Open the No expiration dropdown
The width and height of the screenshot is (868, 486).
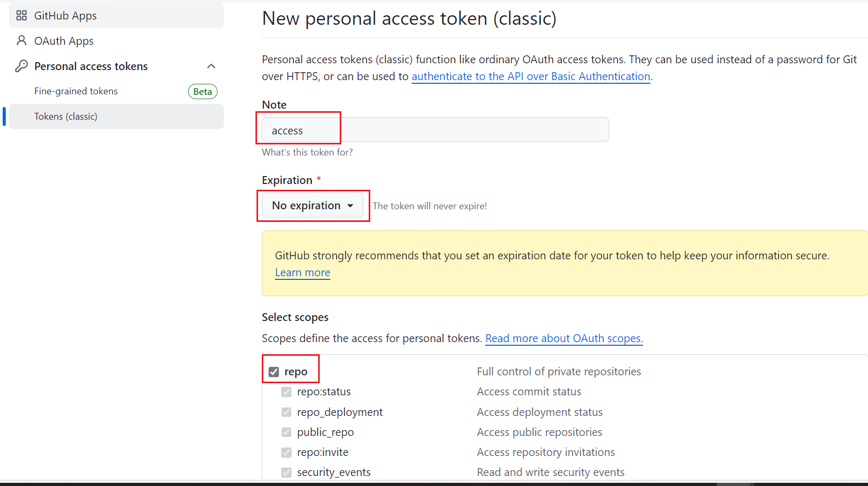coord(312,206)
